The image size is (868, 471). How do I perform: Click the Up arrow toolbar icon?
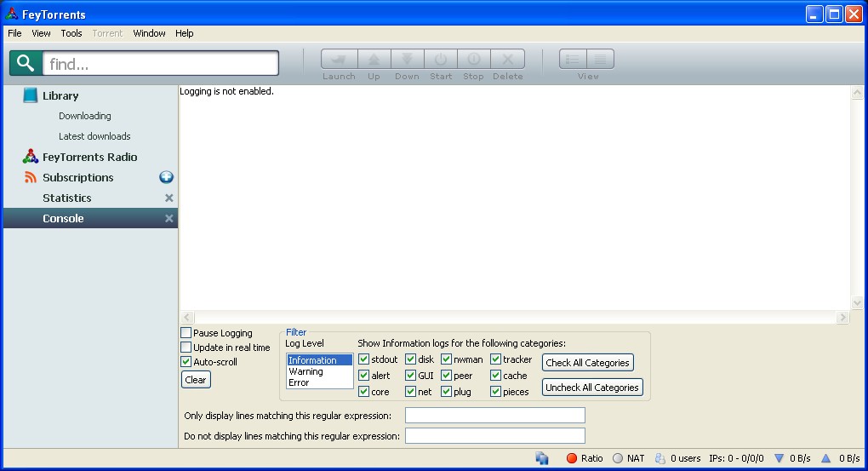tap(374, 59)
